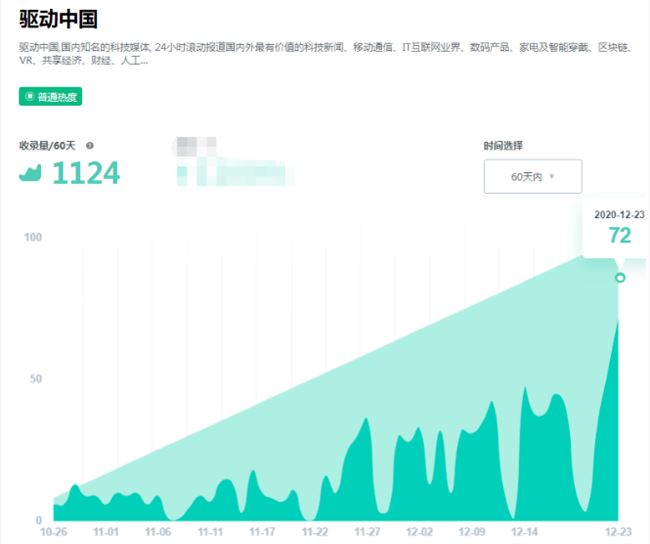Select the 12-23 data point marker
Screen dimensions: 650x544
pyautogui.click(x=620, y=277)
